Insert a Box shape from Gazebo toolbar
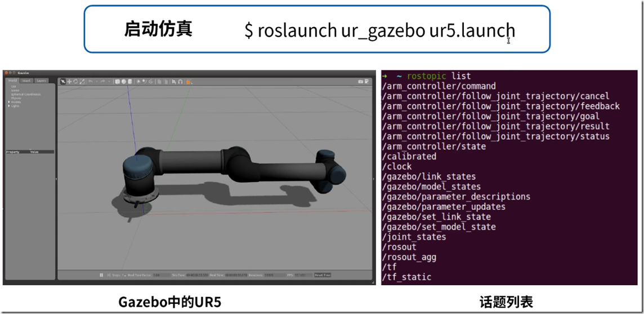Viewport: 644px width, 314px height. [x=117, y=82]
